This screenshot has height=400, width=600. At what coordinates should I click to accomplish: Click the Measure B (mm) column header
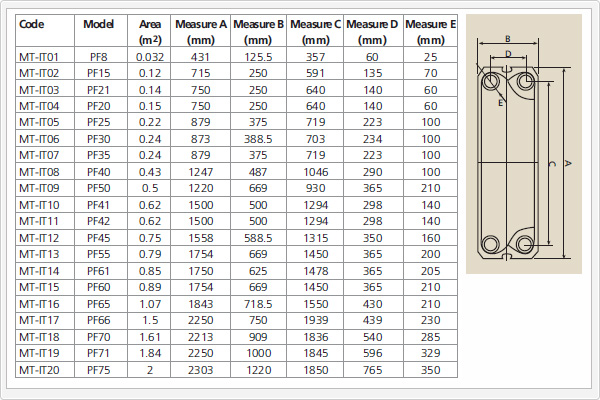point(258,31)
